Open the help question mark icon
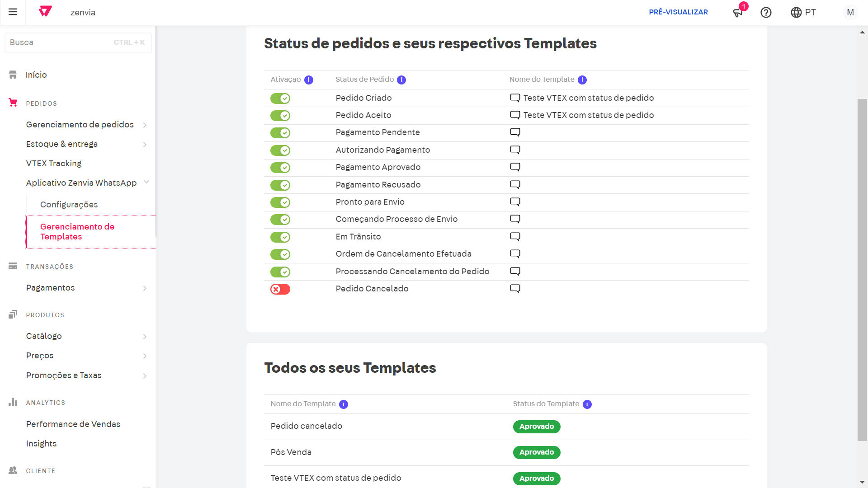868x488 pixels. (x=766, y=13)
